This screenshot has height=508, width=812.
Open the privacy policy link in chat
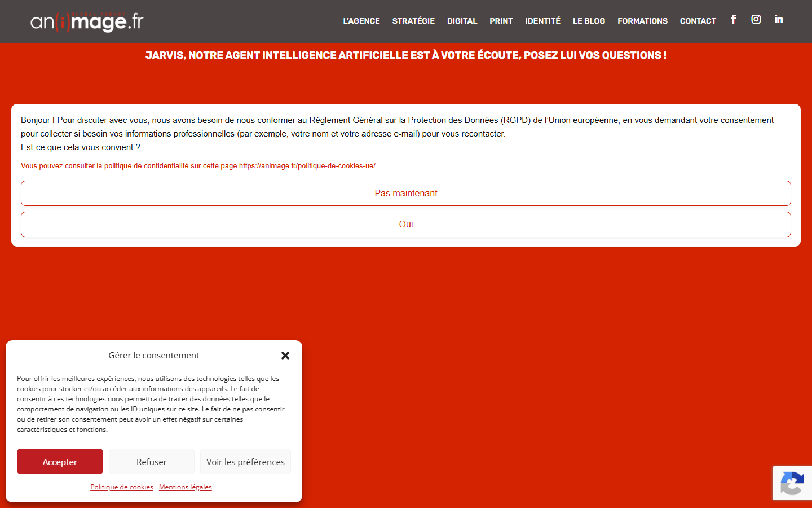(198, 165)
